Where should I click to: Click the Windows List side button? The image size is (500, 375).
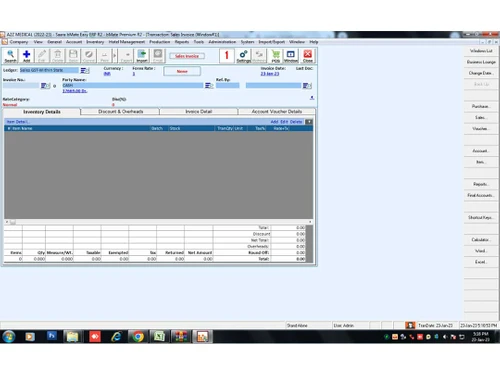pyautogui.click(x=481, y=51)
